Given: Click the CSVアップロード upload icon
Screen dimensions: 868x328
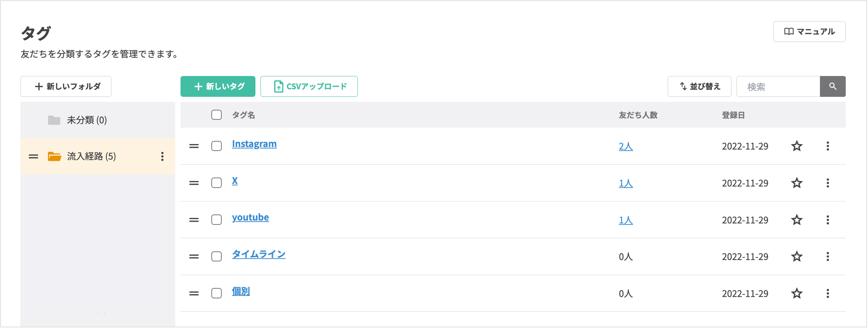Looking at the screenshot, I should (278, 86).
